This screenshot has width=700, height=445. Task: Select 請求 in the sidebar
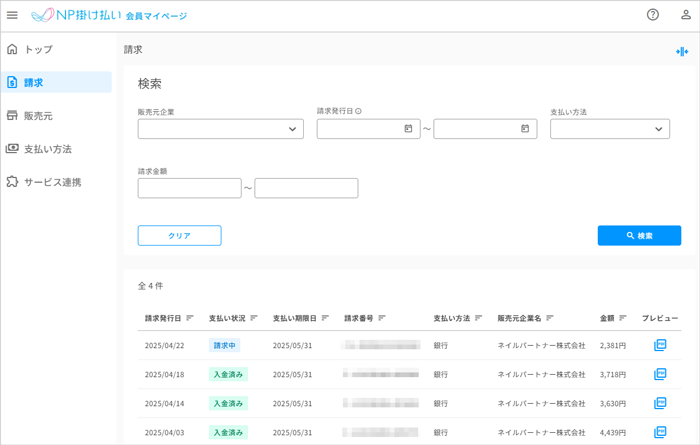click(57, 82)
